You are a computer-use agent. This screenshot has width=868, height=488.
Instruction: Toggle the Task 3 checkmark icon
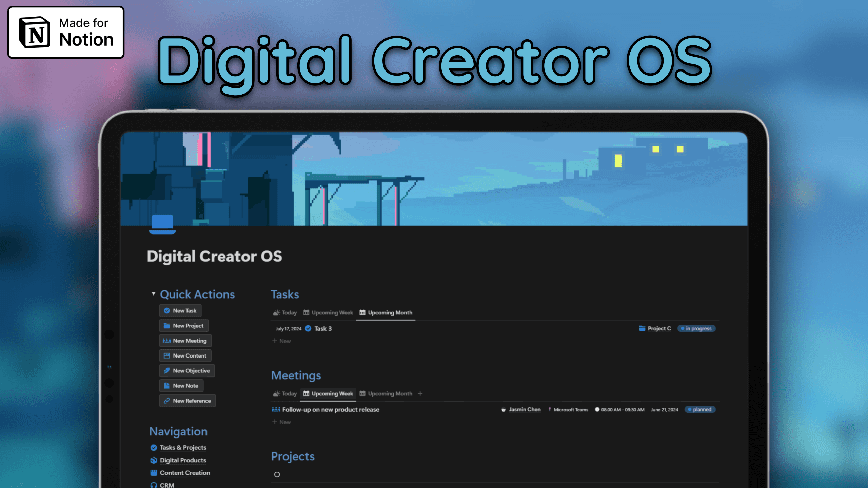pyautogui.click(x=308, y=328)
